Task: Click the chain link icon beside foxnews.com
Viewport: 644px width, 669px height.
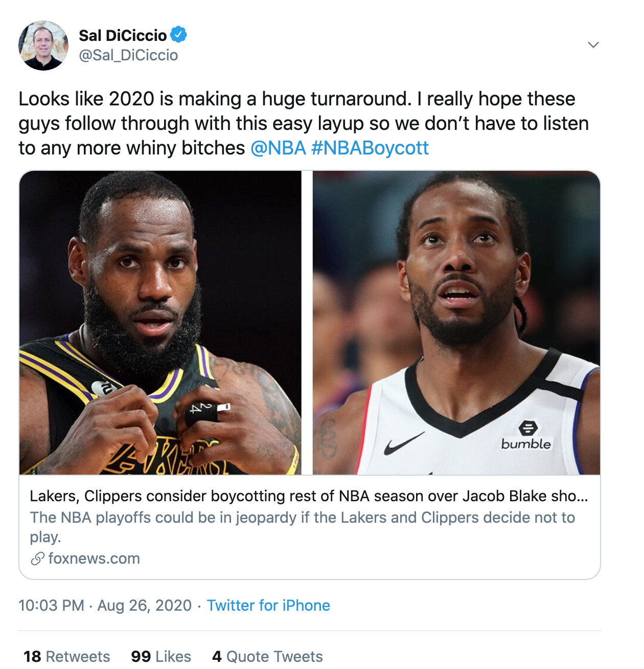Action: click(x=37, y=559)
